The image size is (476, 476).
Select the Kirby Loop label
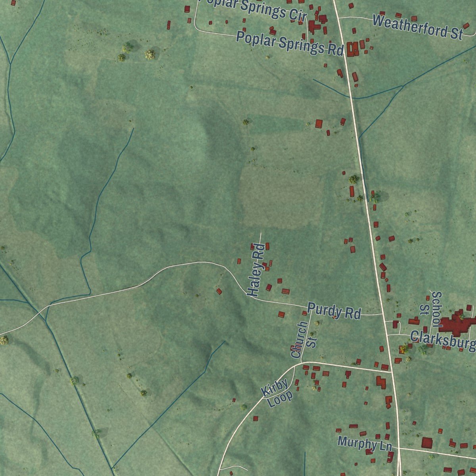click(x=278, y=393)
